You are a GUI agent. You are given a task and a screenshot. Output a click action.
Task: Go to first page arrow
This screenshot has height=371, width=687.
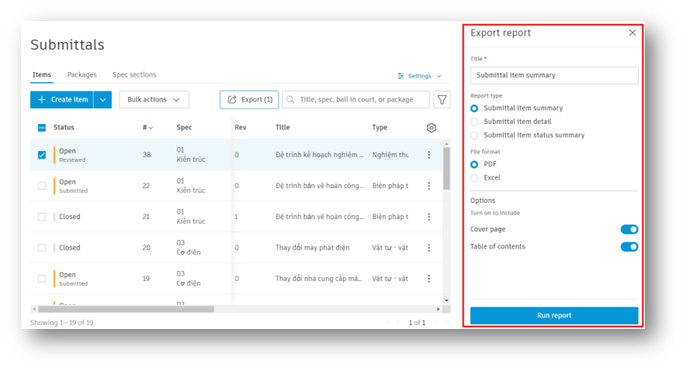[x=387, y=322]
